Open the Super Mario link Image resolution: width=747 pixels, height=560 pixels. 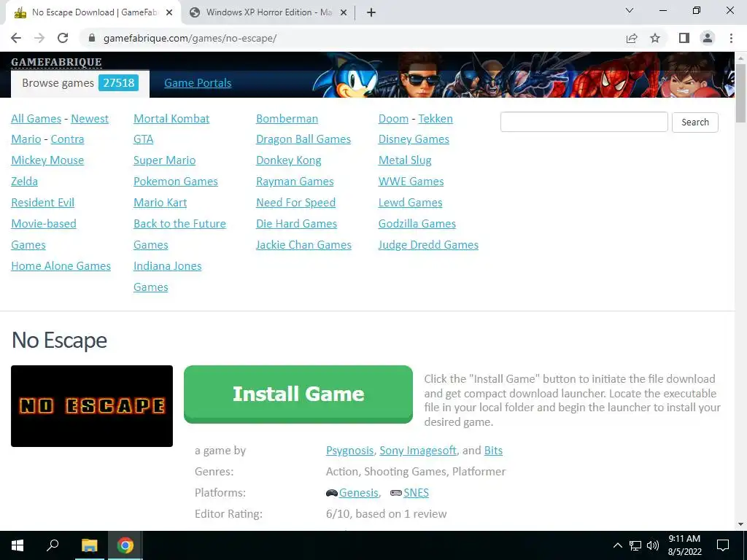pos(164,160)
